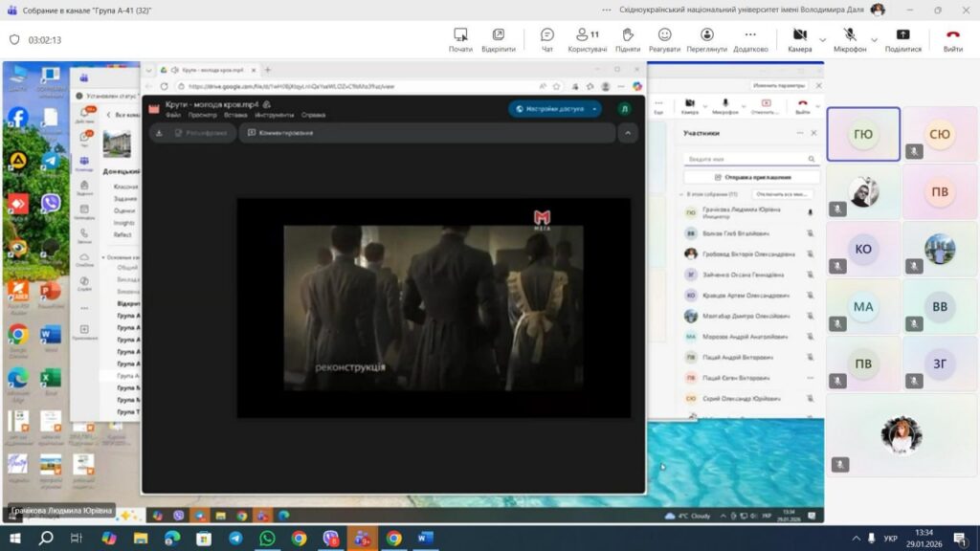Open the Реагувати reactions menu
Image resolution: width=980 pixels, height=551 pixels.
coord(664,39)
